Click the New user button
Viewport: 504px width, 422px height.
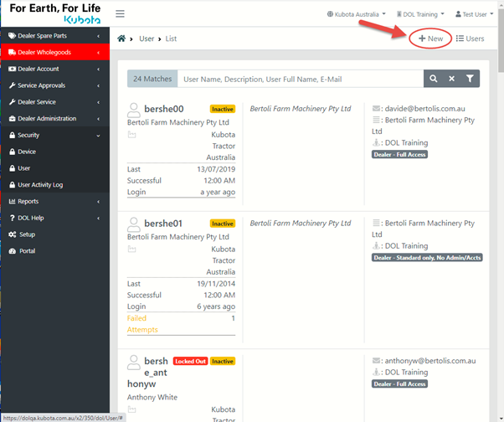[x=430, y=39]
